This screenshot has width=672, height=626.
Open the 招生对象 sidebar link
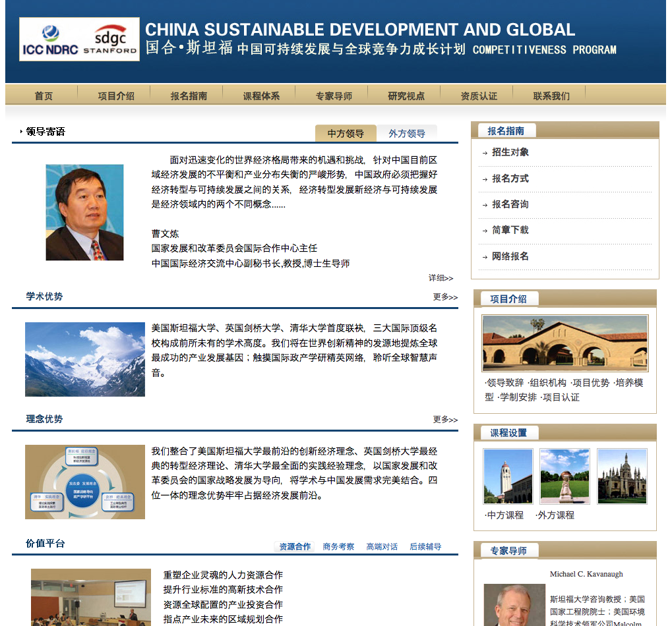[510, 152]
